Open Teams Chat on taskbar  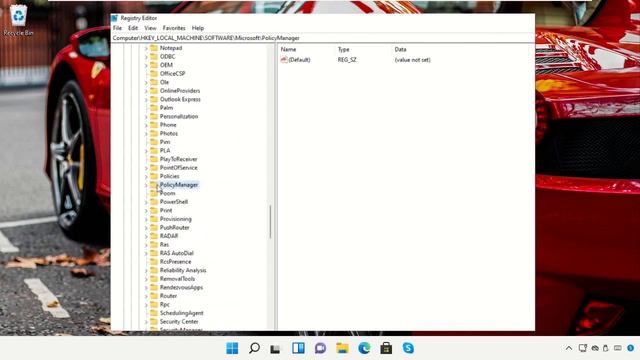point(320,348)
